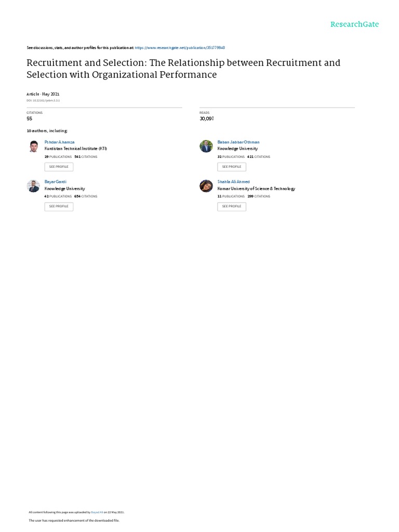This screenshot has height=532, width=399.
Task: Open Pshdar A. hamza author name link
Action: coord(60,142)
